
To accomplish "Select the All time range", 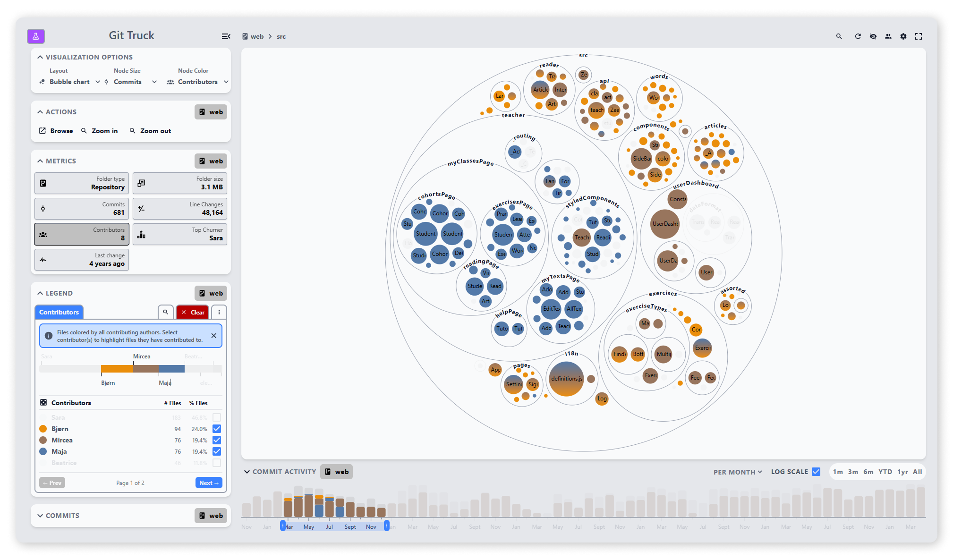I will tap(917, 472).
